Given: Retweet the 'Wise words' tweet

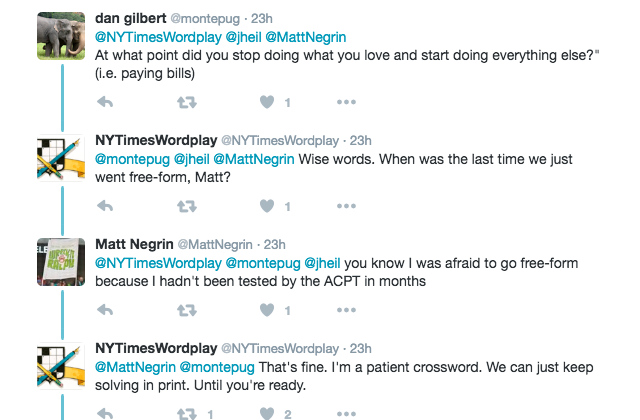Looking at the screenshot, I should pyautogui.click(x=186, y=206).
